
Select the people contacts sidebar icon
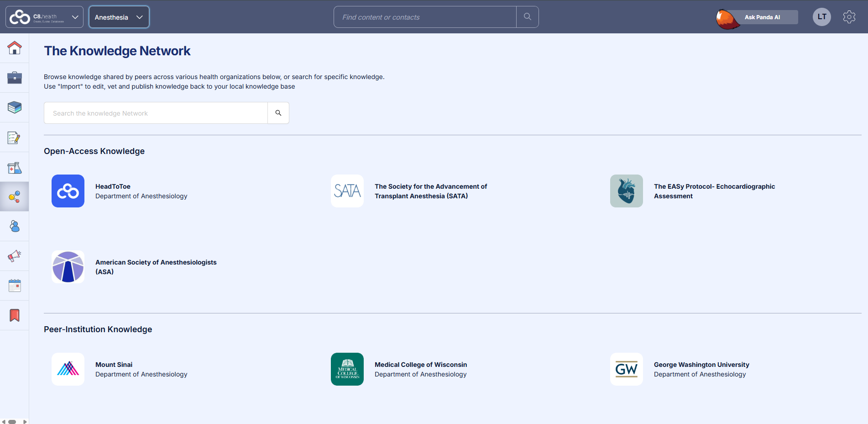click(15, 226)
